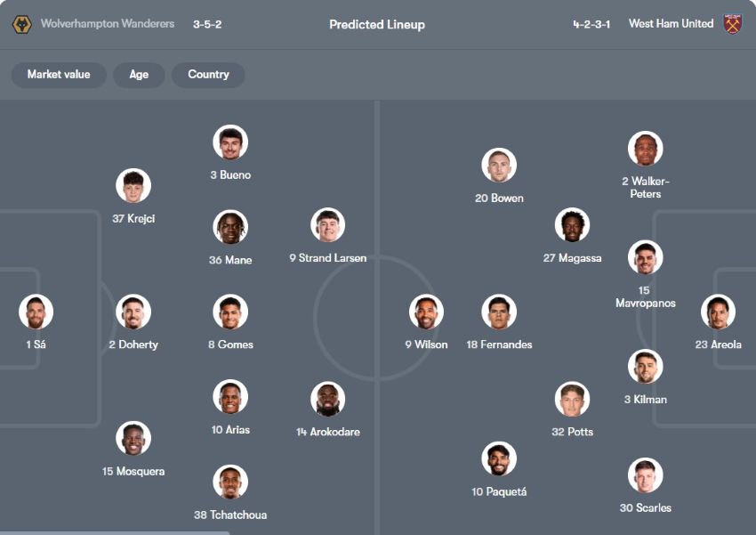Open Wilson's player page via his name
This screenshot has width=756, height=535.
pos(427,345)
